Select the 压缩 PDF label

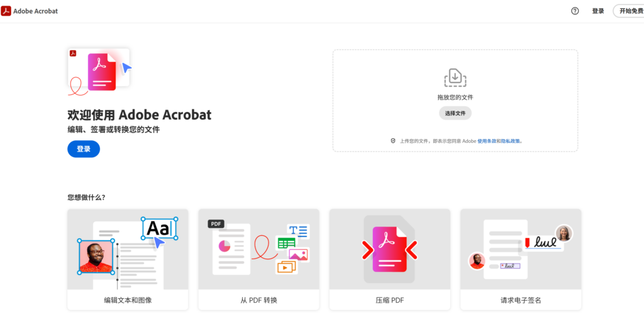coord(389,300)
